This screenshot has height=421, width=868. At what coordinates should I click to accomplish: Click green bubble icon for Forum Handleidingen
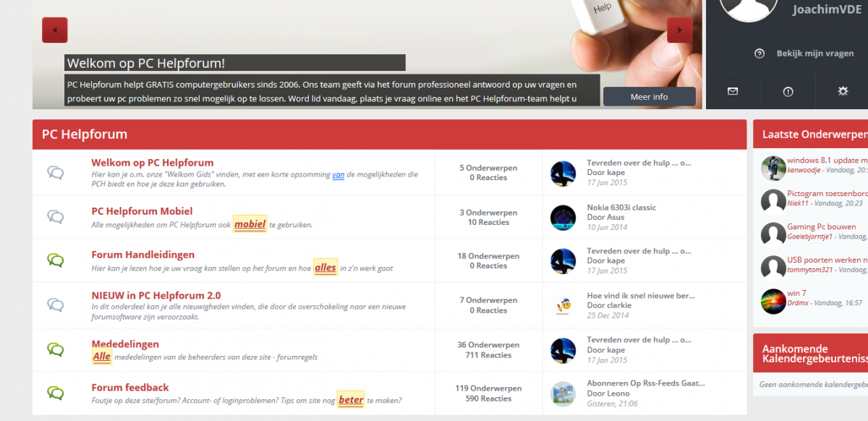click(x=56, y=260)
